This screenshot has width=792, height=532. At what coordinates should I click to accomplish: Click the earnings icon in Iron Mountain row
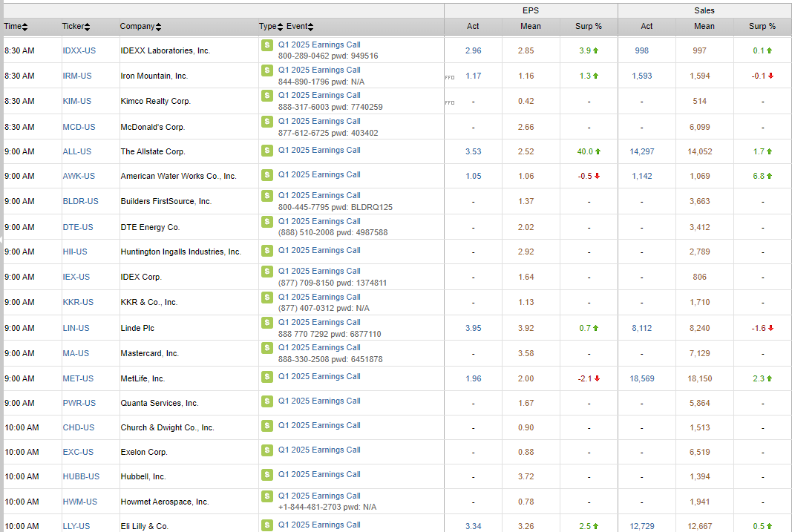(267, 70)
